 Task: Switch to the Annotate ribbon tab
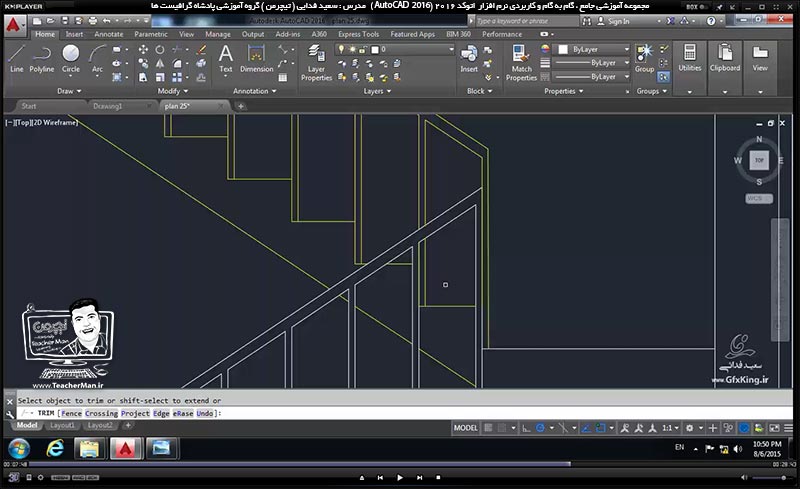click(x=109, y=34)
